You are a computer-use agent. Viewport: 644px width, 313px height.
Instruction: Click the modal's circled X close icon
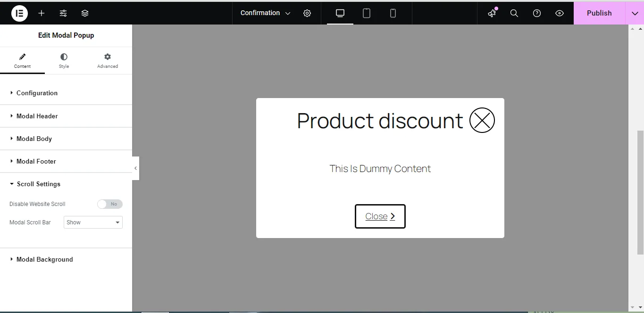pyautogui.click(x=482, y=120)
